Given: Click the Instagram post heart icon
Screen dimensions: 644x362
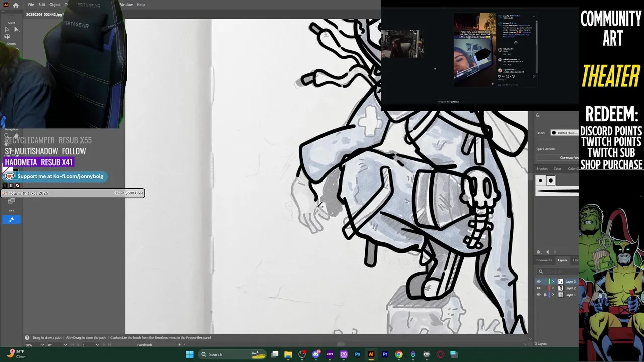Looking at the screenshot, I should (500, 76).
